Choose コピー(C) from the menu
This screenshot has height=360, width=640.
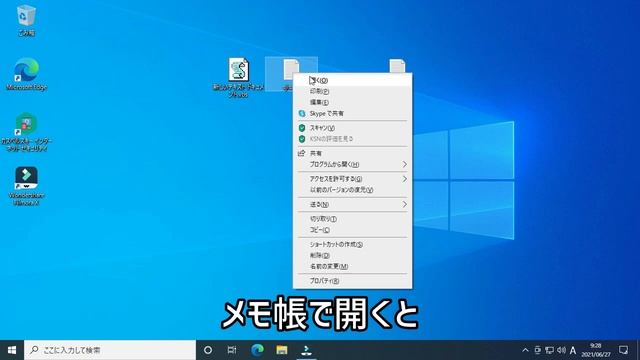353,230
